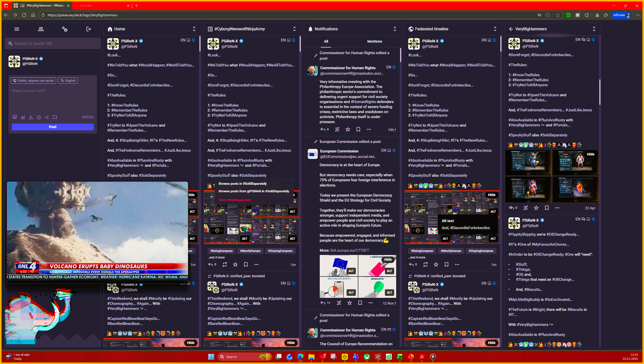Open link.europa.eu/C7TDFT link

click(x=350, y=250)
